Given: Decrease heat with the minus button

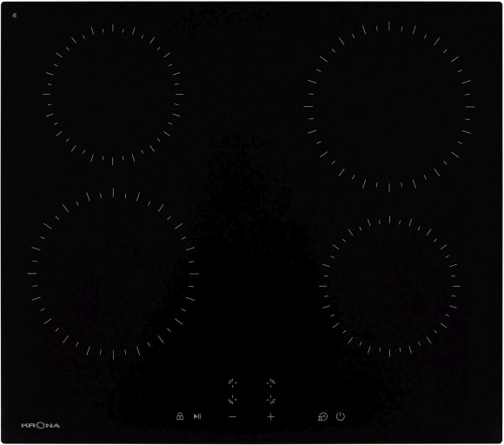Looking at the screenshot, I should [233, 416].
